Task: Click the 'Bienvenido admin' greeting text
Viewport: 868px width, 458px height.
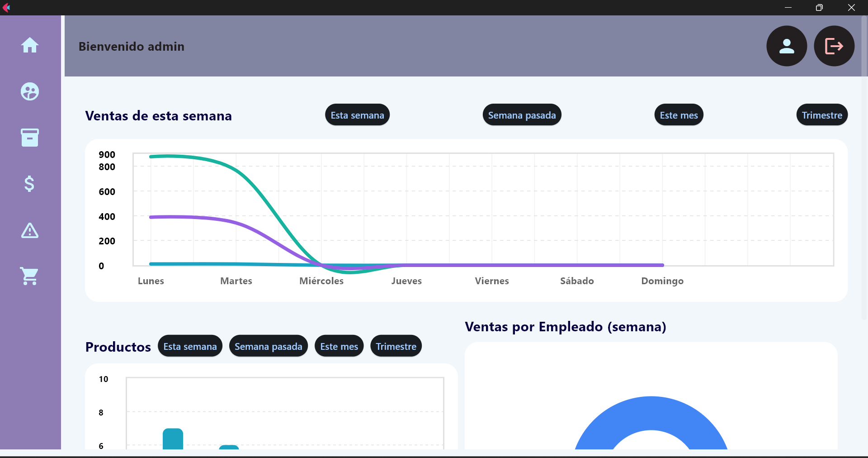Action: [132, 47]
